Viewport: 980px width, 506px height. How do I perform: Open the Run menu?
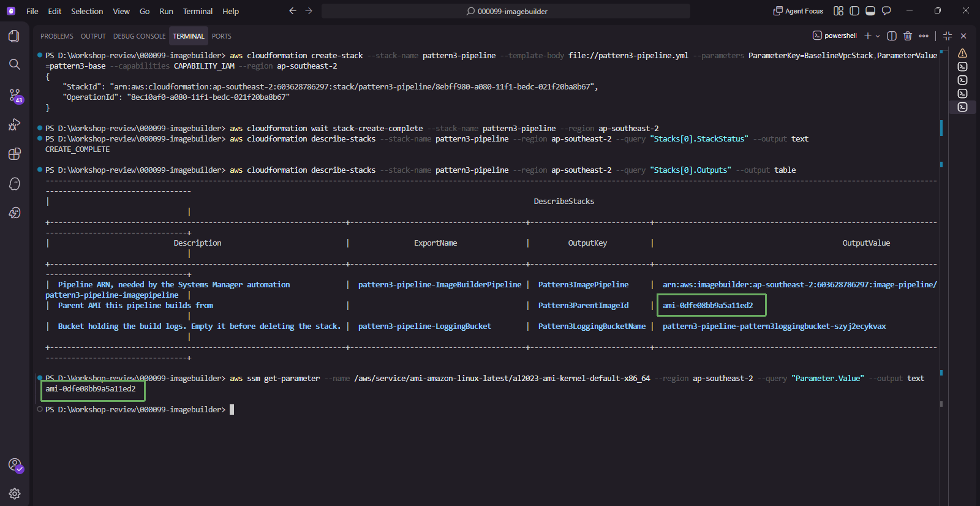point(166,11)
